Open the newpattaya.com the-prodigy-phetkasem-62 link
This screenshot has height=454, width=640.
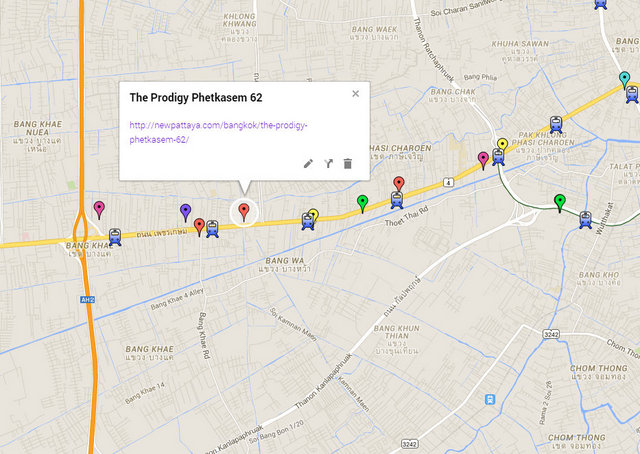point(218,132)
